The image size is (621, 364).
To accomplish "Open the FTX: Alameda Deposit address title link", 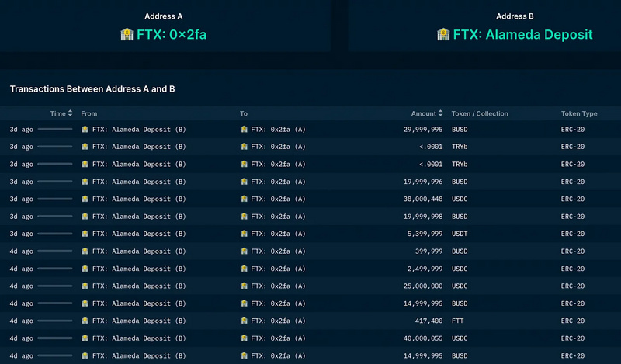I will pos(522,34).
